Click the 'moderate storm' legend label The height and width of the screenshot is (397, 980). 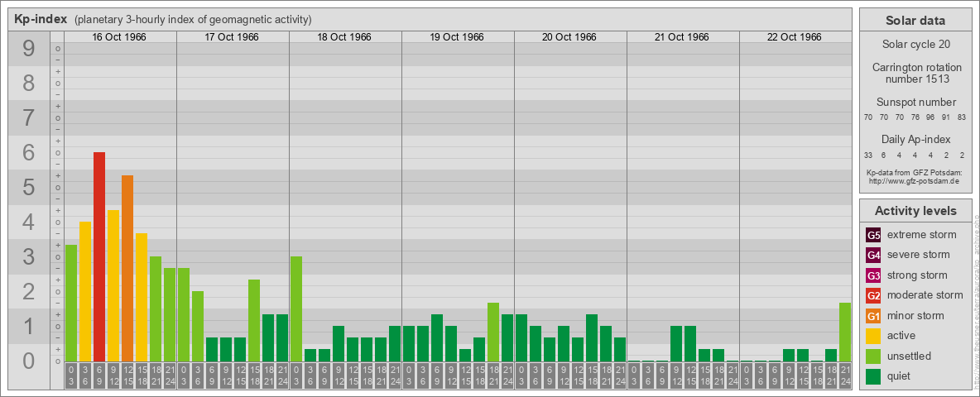[925, 295]
